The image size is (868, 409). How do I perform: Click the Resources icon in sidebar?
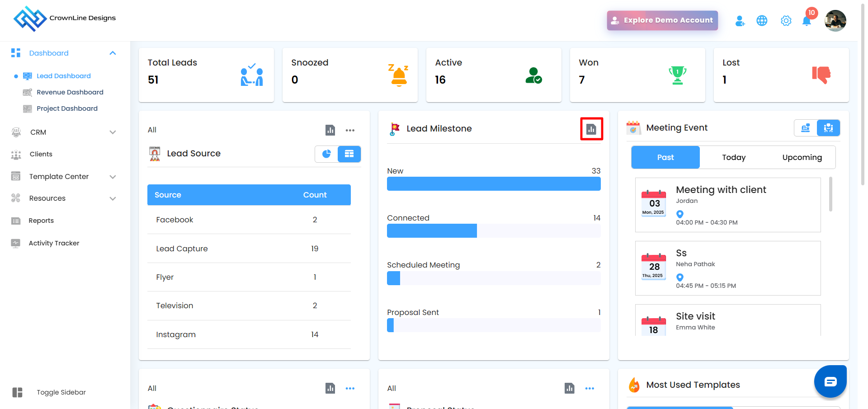coord(16,198)
